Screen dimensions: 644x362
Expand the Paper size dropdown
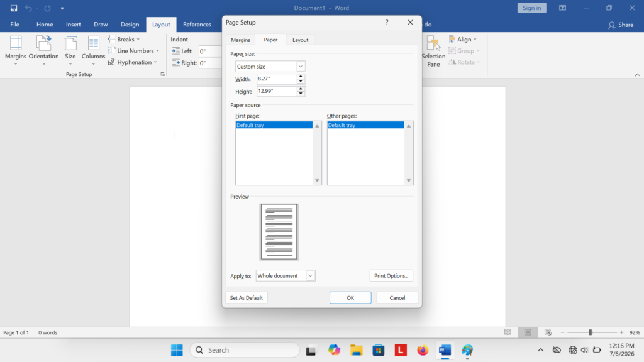coord(301,67)
